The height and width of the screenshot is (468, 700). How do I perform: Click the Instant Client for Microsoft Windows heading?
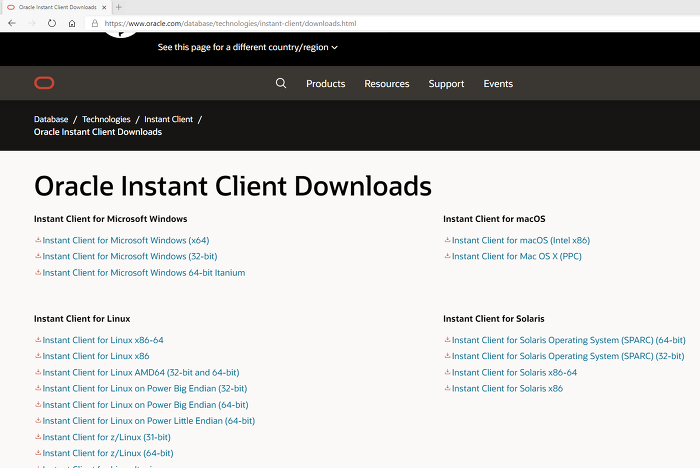pyautogui.click(x=111, y=219)
